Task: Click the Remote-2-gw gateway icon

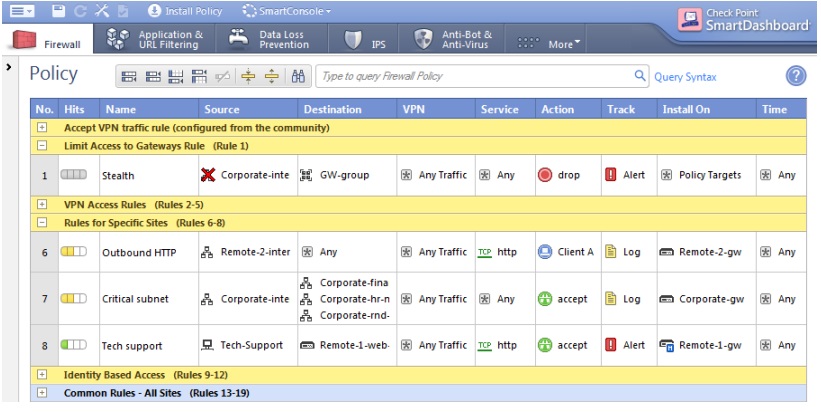Action: pos(666,252)
